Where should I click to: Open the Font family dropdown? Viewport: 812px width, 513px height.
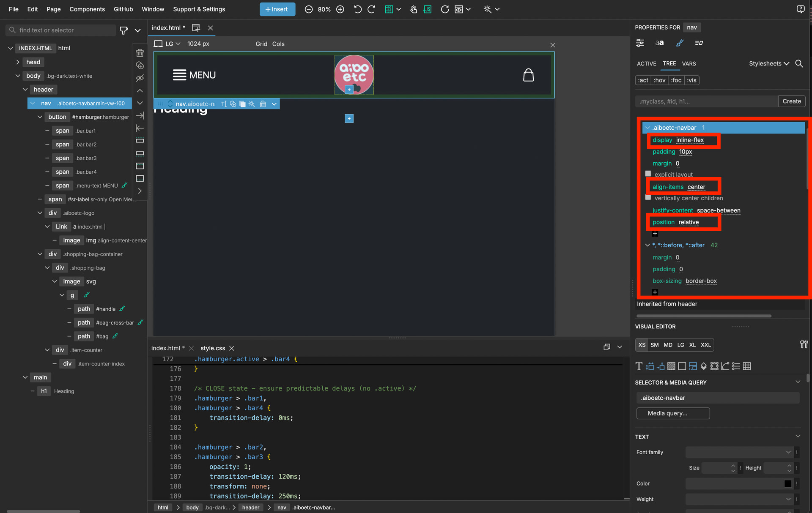point(739,452)
